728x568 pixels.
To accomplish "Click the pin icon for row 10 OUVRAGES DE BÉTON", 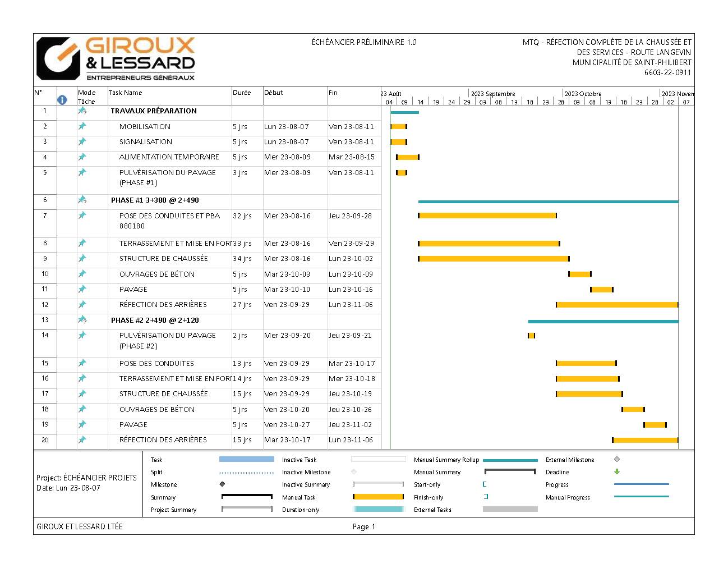I will [82, 274].
